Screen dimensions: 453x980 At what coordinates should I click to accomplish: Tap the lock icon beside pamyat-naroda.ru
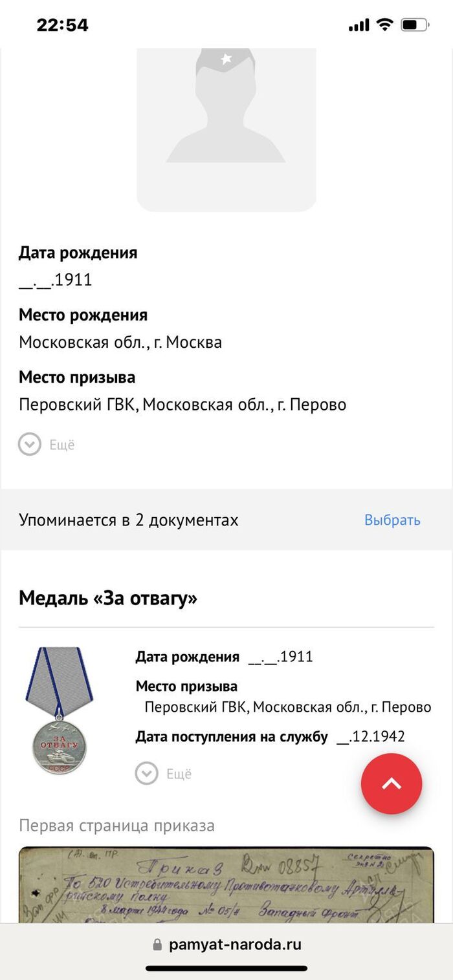(x=157, y=945)
